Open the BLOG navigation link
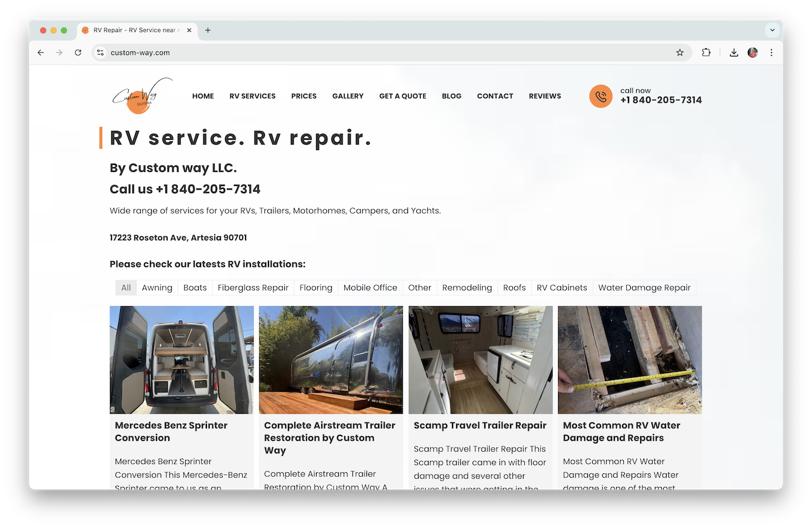This screenshot has height=528, width=812. [451, 96]
